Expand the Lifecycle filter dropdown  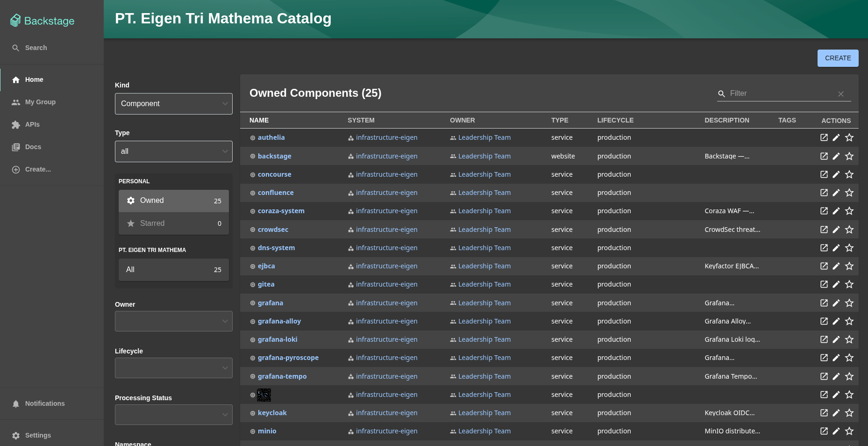(x=174, y=368)
